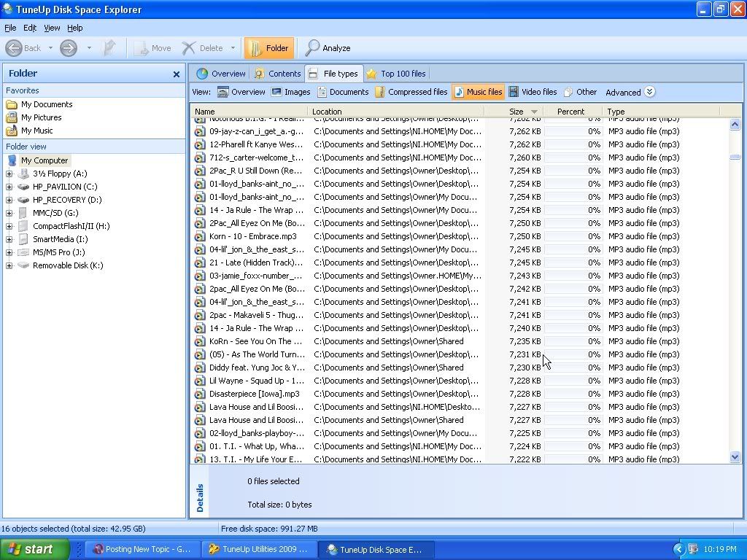Click the percent bar for Lil Wayne - Squad Up
Viewport: 747px width, 560px height.
pos(573,381)
